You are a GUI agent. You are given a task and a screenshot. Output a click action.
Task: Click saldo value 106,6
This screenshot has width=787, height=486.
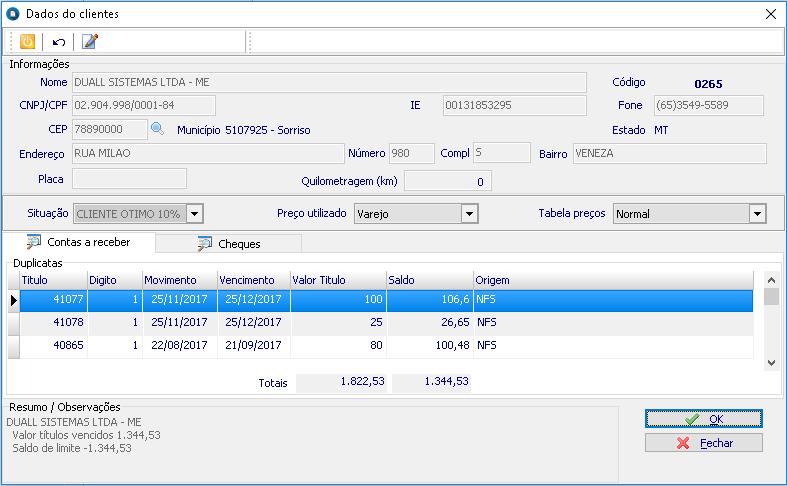[430, 300]
